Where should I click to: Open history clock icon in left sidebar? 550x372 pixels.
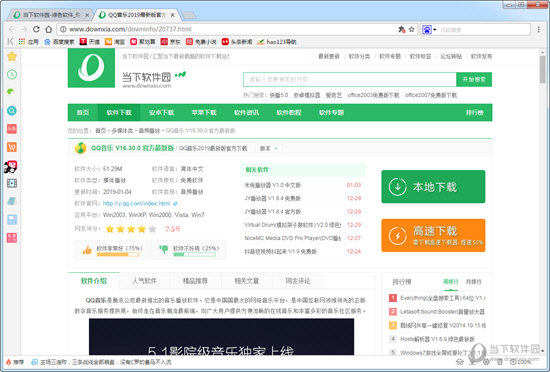[12, 74]
